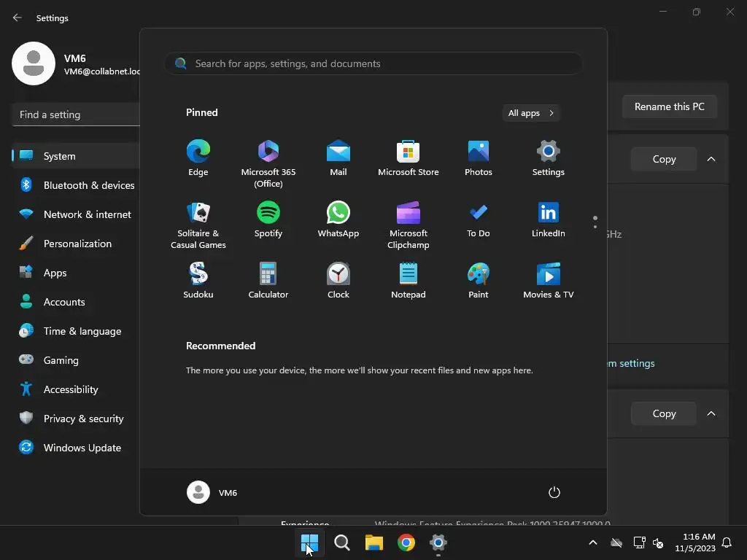Open Movies & TV app

coord(549,281)
